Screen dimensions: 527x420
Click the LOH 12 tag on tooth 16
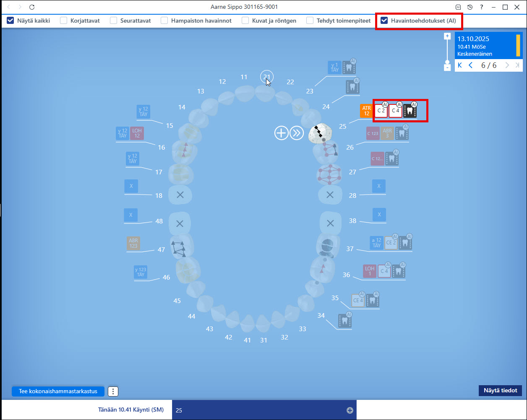click(137, 133)
